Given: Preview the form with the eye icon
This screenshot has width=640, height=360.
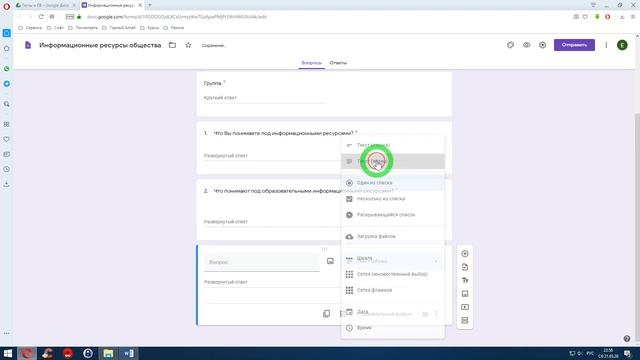Looking at the screenshot, I should point(527,45).
